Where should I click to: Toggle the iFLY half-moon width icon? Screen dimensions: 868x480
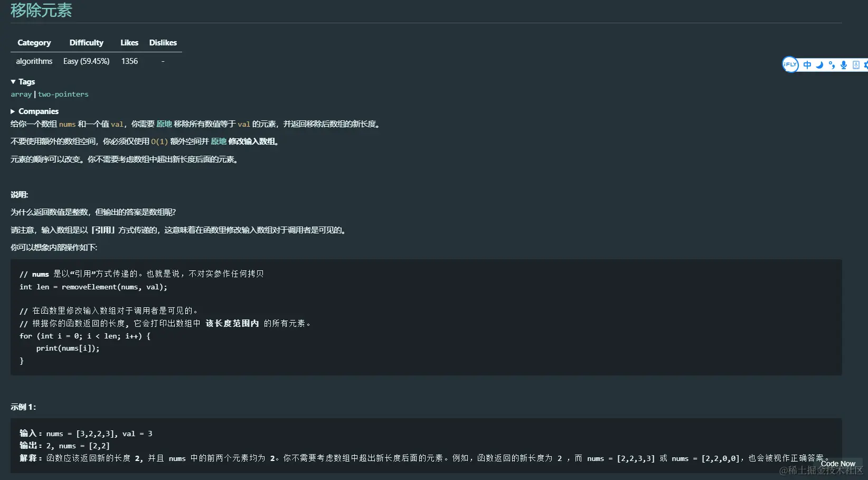coord(819,65)
